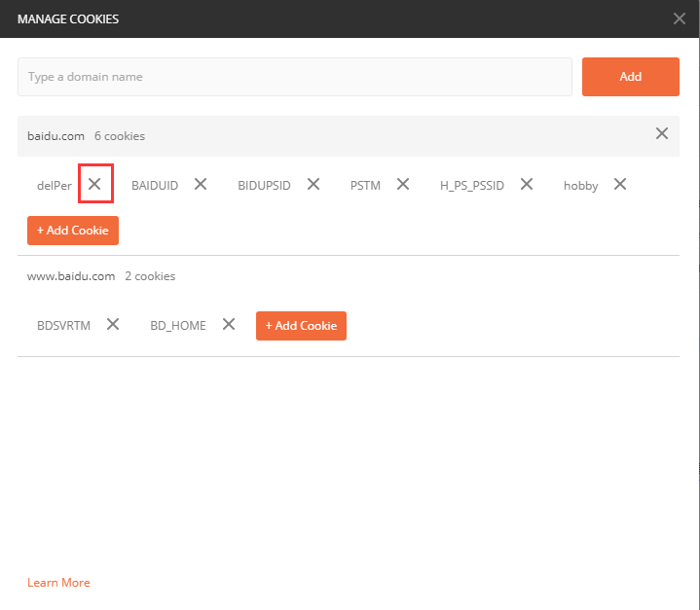This screenshot has height=610, width=700.
Task: Delete the delPer cookie
Action: 94,184
